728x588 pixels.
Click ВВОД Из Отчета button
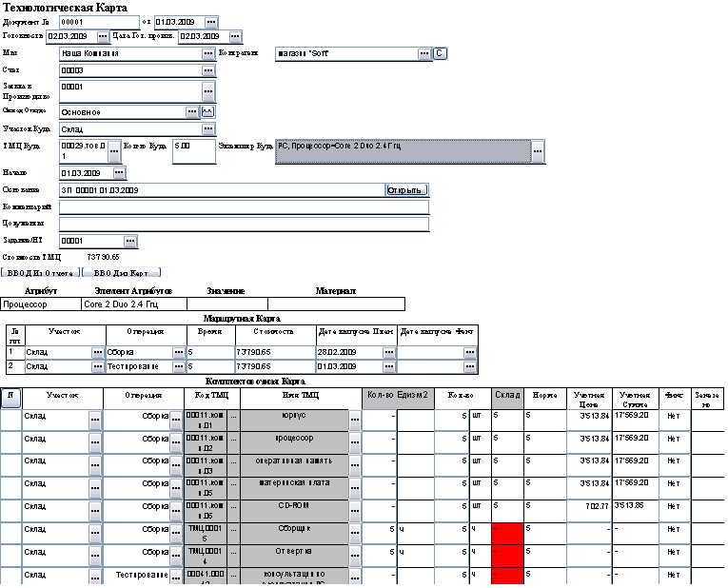tap(40, 273)
